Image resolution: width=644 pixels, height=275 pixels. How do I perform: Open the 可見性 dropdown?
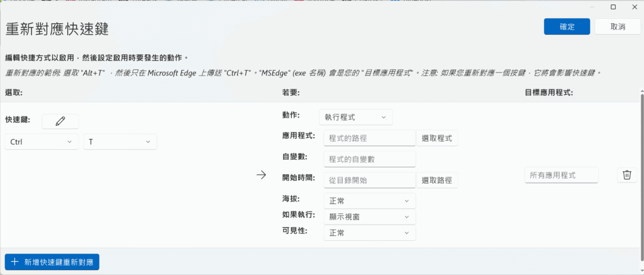pyautogui.click(x=370, y=232)
